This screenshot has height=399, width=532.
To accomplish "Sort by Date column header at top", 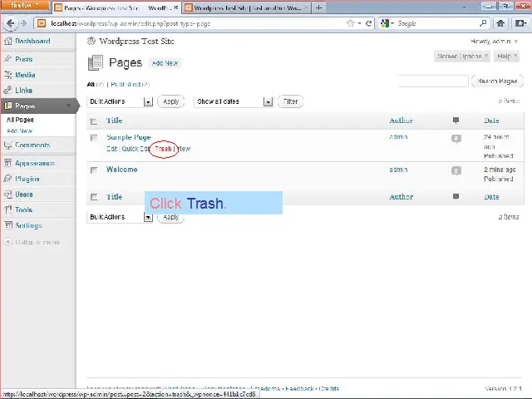I will click(x=491, y=121).
